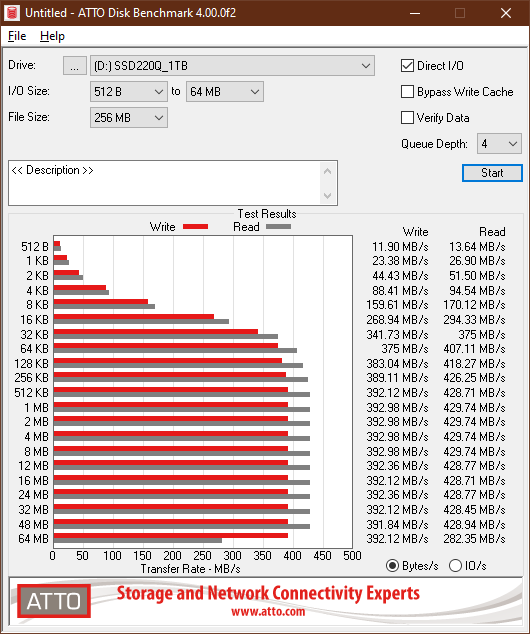Tick the Verify Data checkbox

tap(407, 118)
